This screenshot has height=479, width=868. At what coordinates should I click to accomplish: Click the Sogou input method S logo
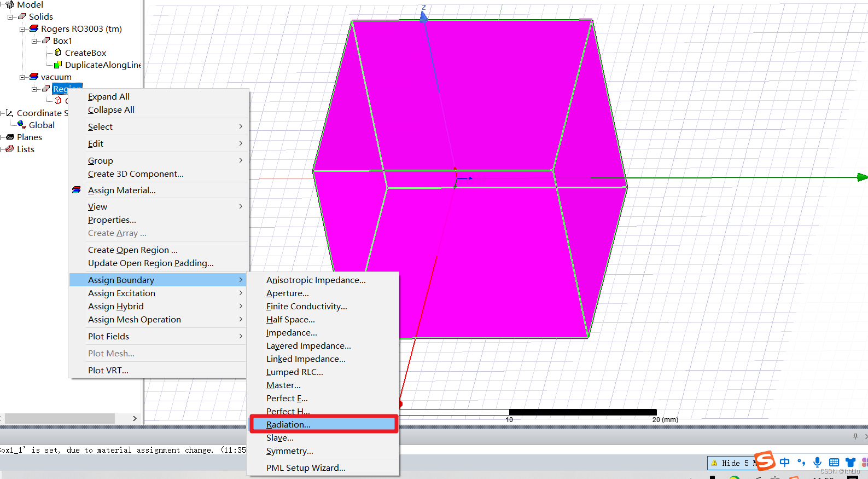pyautogui.click(x=765, y=461)
